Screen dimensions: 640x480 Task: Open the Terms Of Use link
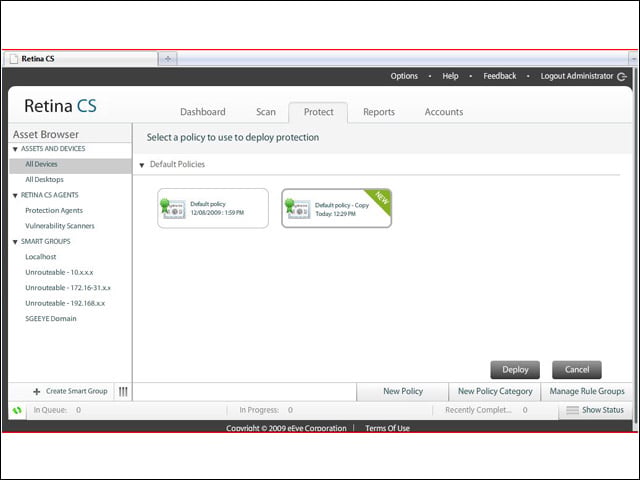[x=387, y=428]
